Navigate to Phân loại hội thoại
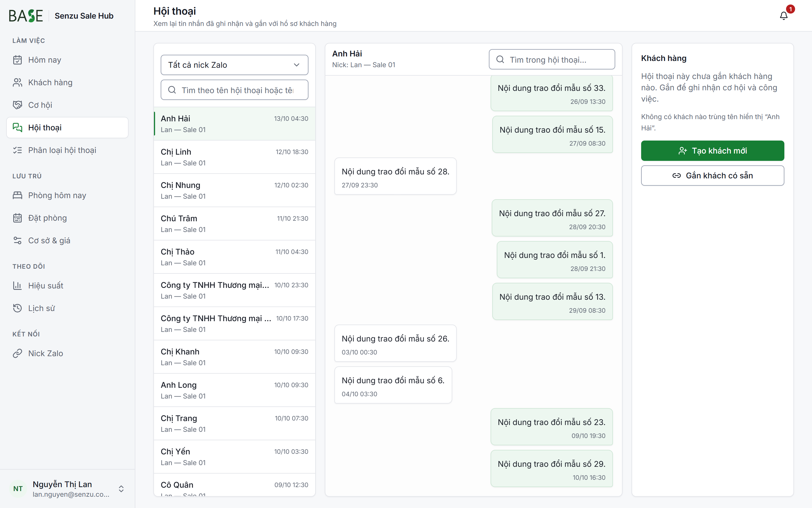This screenshot has height=508, width=812. [x=67, y=150]
